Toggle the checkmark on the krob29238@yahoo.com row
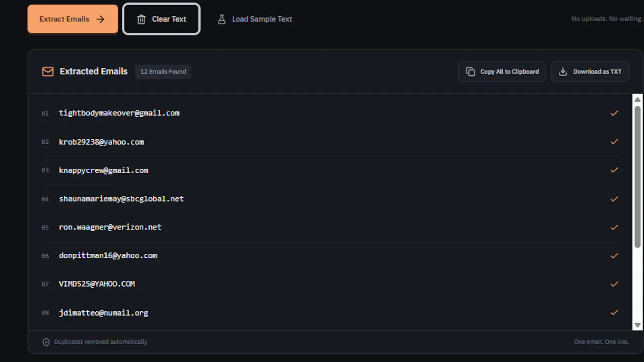 pos(614,142)
